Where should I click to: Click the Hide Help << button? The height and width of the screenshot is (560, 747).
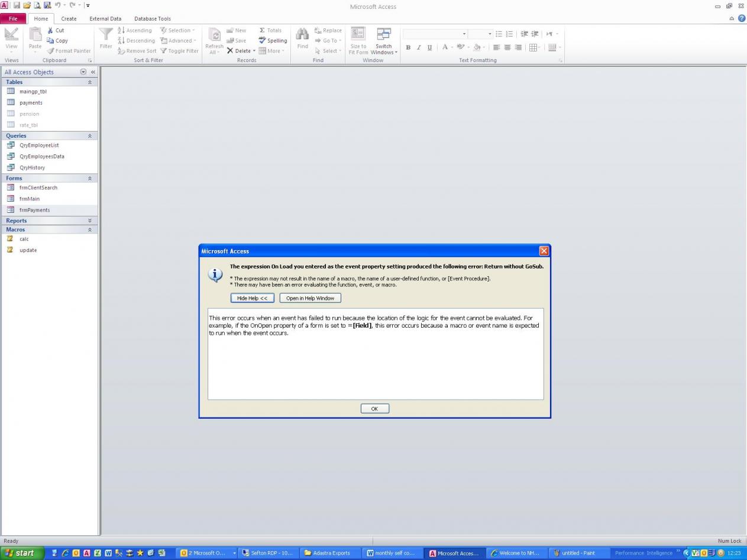(253, 298)
